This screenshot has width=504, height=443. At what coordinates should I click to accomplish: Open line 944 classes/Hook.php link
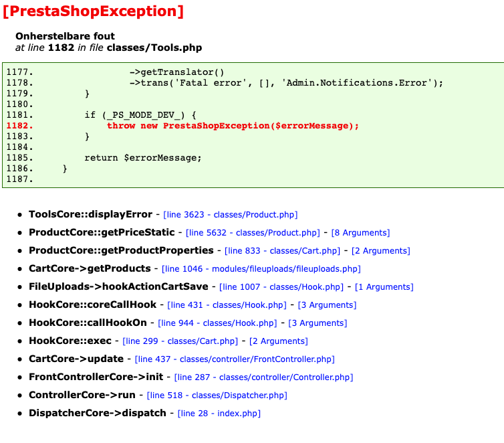tap(217, 323)
